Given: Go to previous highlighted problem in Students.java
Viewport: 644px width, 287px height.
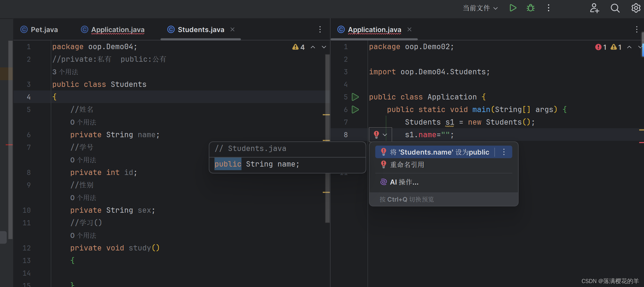Looking at the screenshot, I should click(313, 47).
